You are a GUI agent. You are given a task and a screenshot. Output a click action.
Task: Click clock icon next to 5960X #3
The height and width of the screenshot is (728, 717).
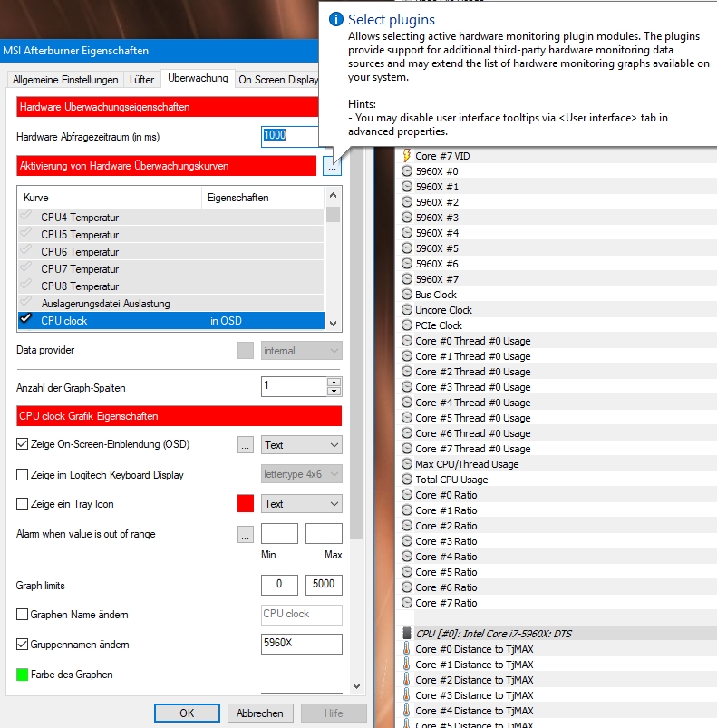point(406,217)
